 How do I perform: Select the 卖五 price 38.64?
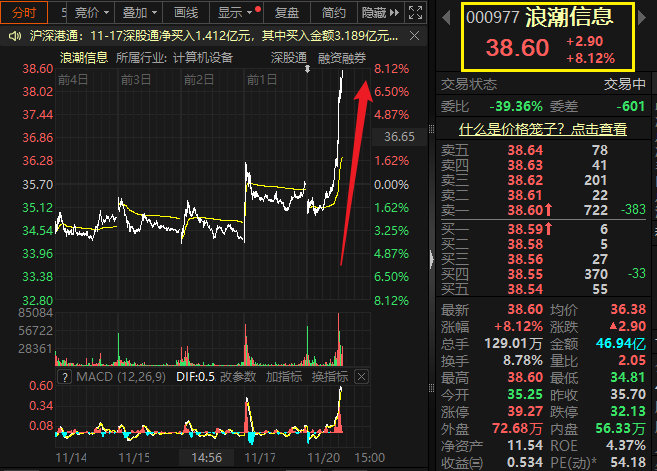point(525,150)
